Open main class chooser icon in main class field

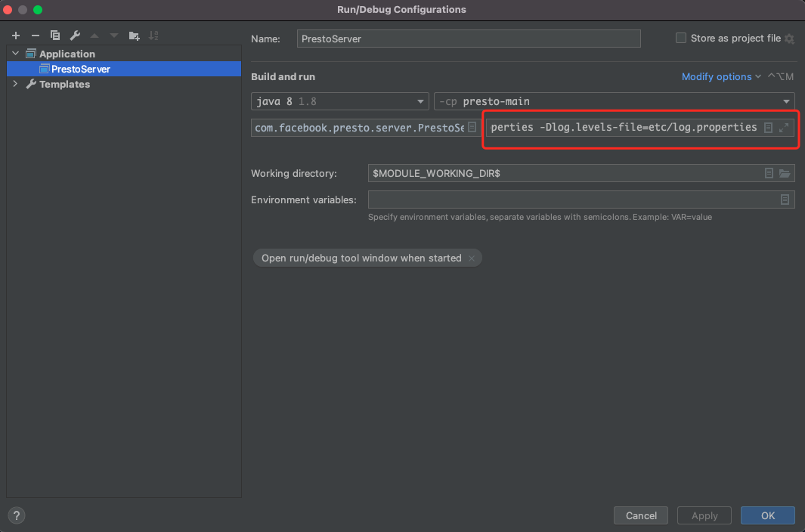point(472,127)
